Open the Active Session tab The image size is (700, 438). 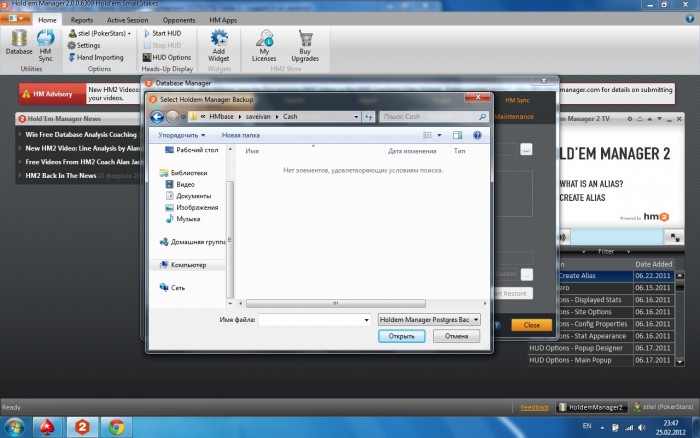pos(127,20)
